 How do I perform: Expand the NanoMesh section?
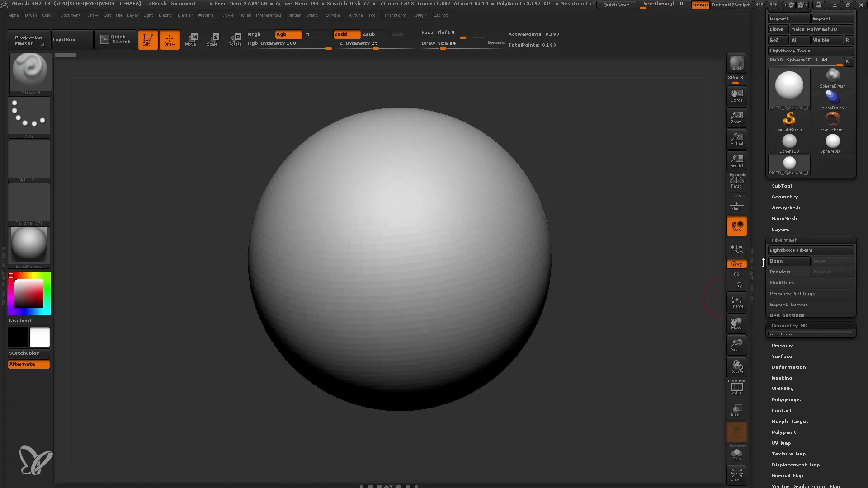(784, 219)
